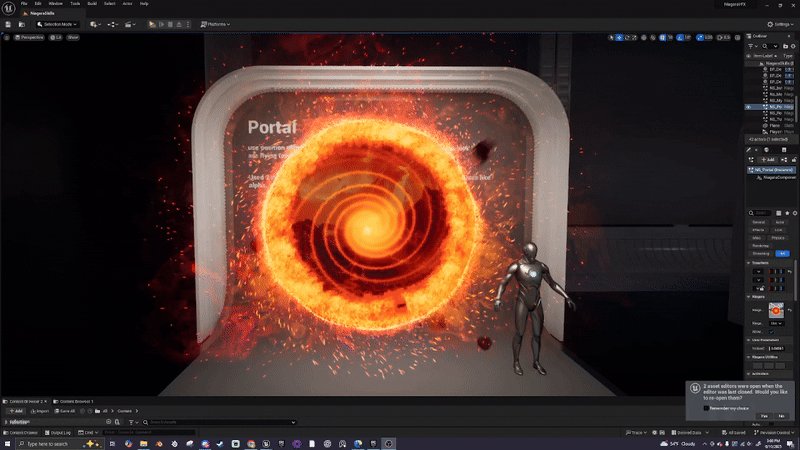Click the Output Log button
800x450 pixels.
(58, 433)
